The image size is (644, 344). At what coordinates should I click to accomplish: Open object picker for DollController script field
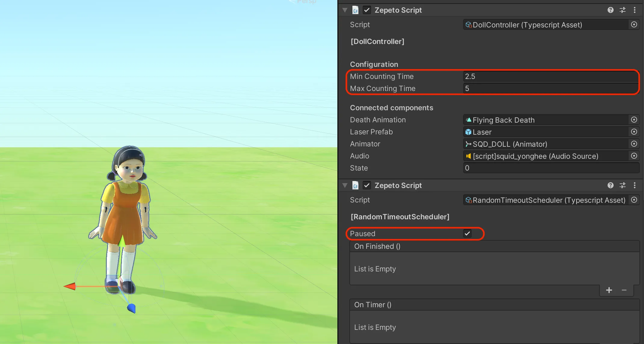tap(634, 24)
